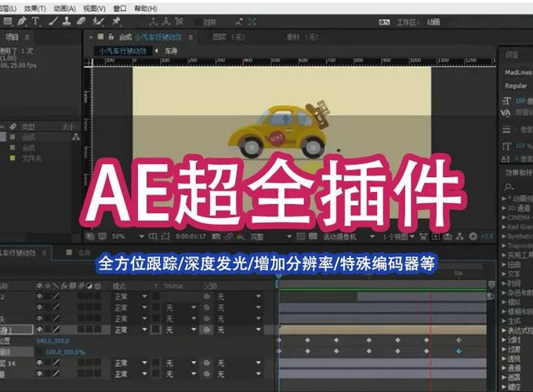Click the flowchart icon in Project panel
Viewport: 533px width, 392px height.
[76, 137]
